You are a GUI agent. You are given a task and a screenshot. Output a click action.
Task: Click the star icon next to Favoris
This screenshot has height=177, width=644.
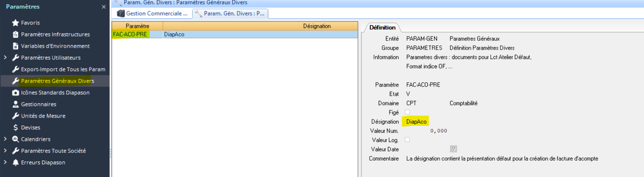tap(16, 23)
